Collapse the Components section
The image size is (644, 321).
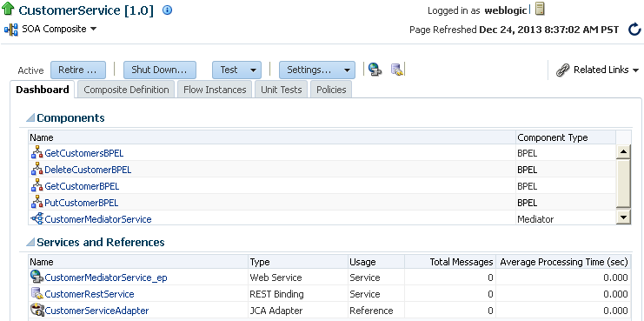[30, 118]
